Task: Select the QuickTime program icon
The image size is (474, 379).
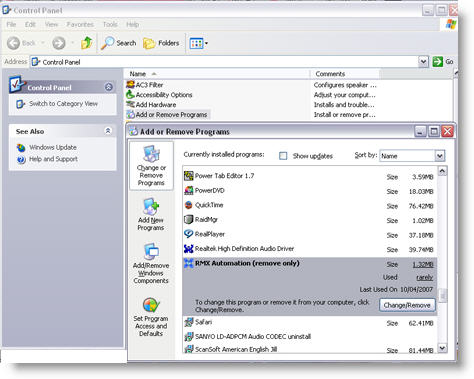Action: pyautogui.click(x=189, y=205)
